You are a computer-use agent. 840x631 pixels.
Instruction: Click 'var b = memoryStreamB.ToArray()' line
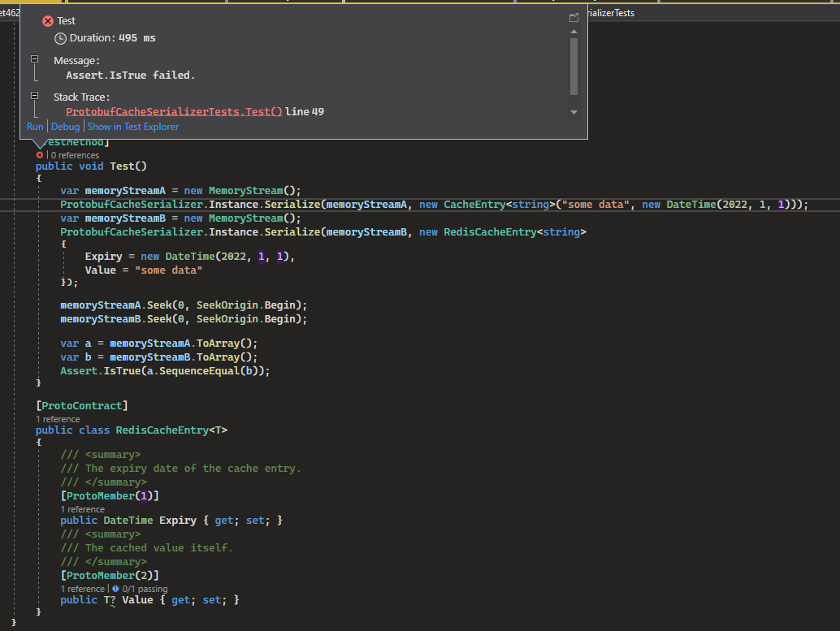[158, 357]
